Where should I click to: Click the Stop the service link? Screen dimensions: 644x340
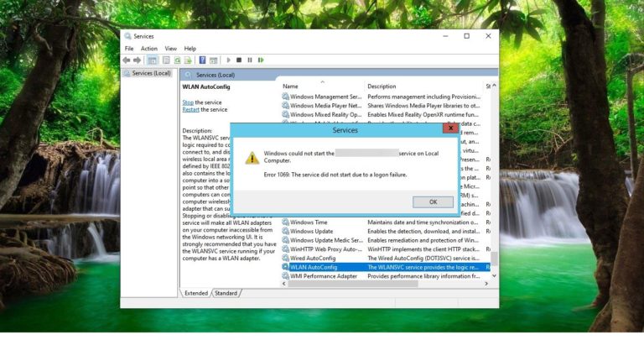188,102
